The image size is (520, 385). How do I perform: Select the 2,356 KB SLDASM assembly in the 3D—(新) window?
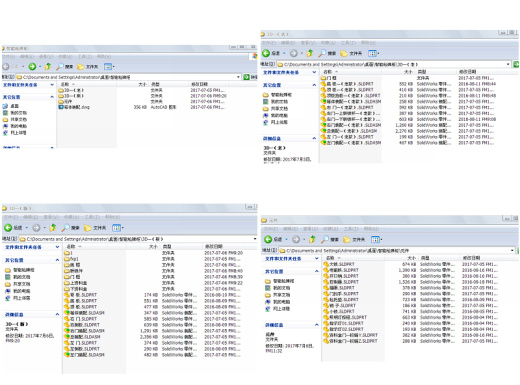[83, 337]
